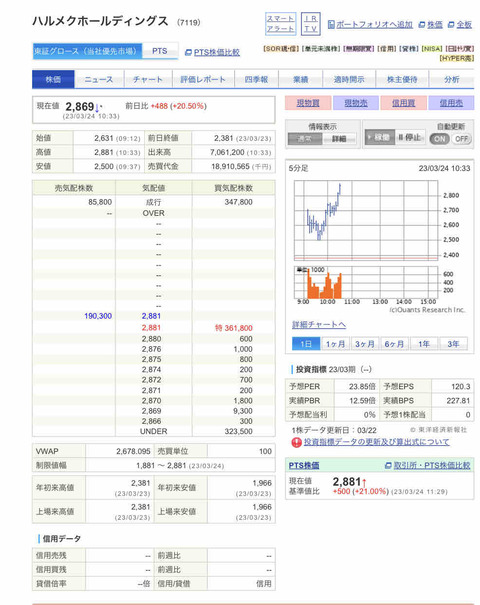The height and width of the screenshot is (605, 480).
Task: Click the Smart Alert icon
Action: 281,24
